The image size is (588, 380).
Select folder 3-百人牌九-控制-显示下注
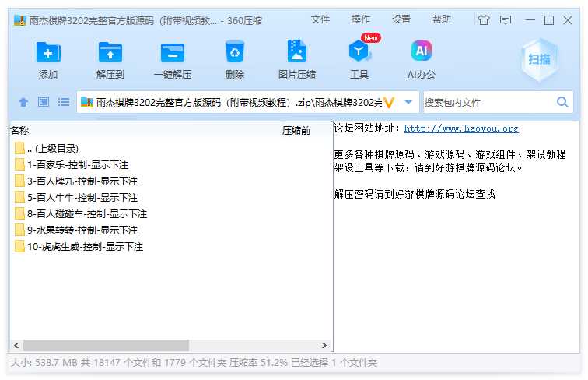pos(76,181)
